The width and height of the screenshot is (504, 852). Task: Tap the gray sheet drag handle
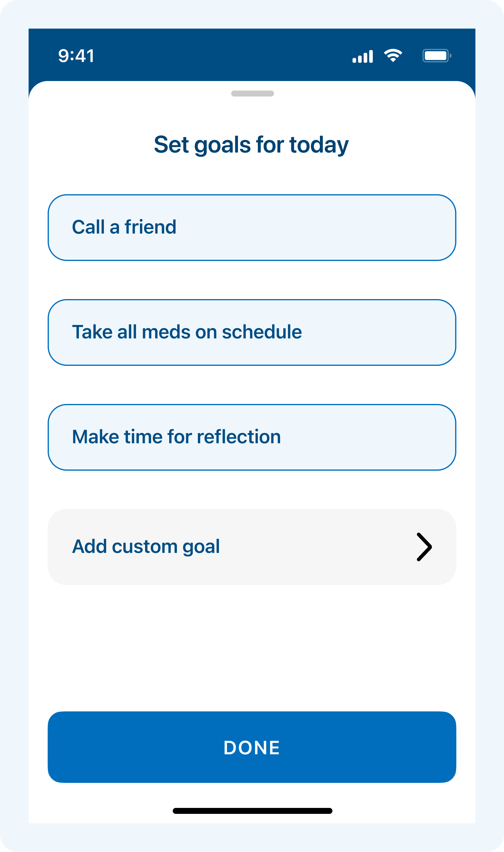tap(252, 93)
